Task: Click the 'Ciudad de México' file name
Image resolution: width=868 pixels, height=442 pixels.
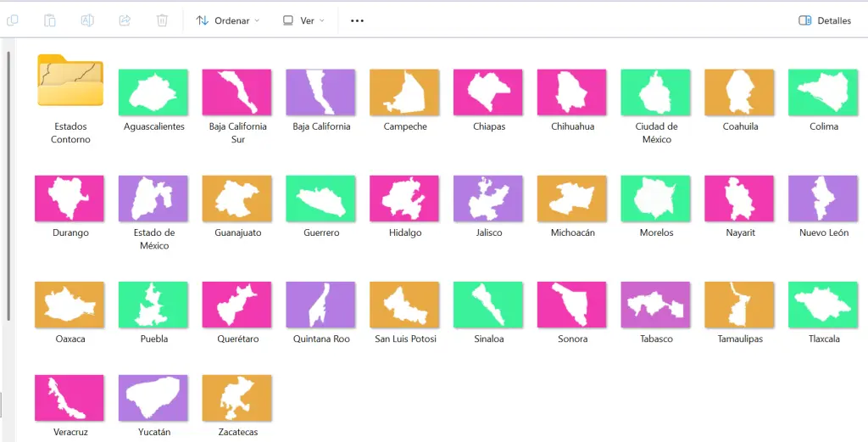Action: point(657,133)
